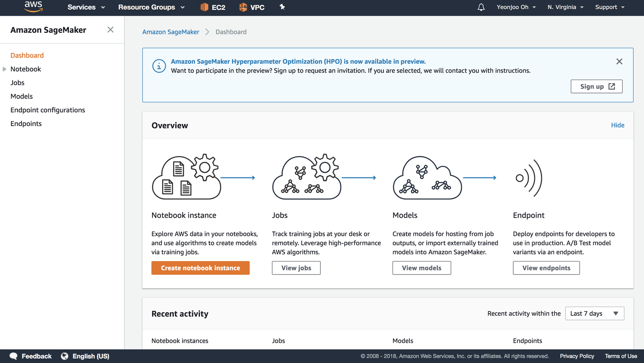This screenshot has height=363, width=644.
Task: Open the VPC shortcut icon
Action: coord(243,7)
